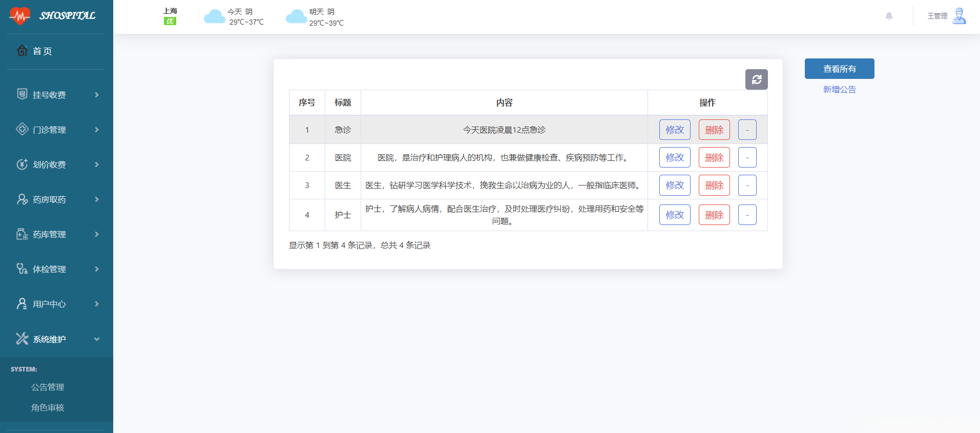The image size is (980, 433).
Task: Click the 医院 title cell
Action: click(x=343, y=157)
